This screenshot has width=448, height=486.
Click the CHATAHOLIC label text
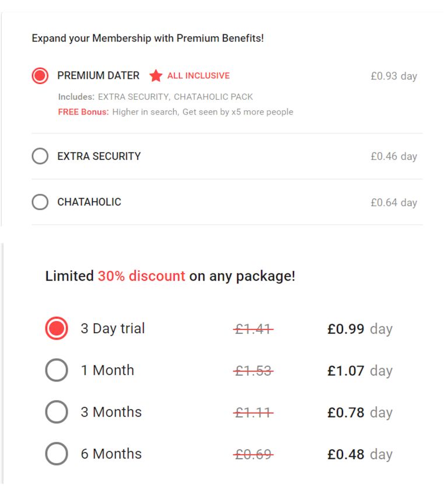pyautogui.click(x=89, y=202)
